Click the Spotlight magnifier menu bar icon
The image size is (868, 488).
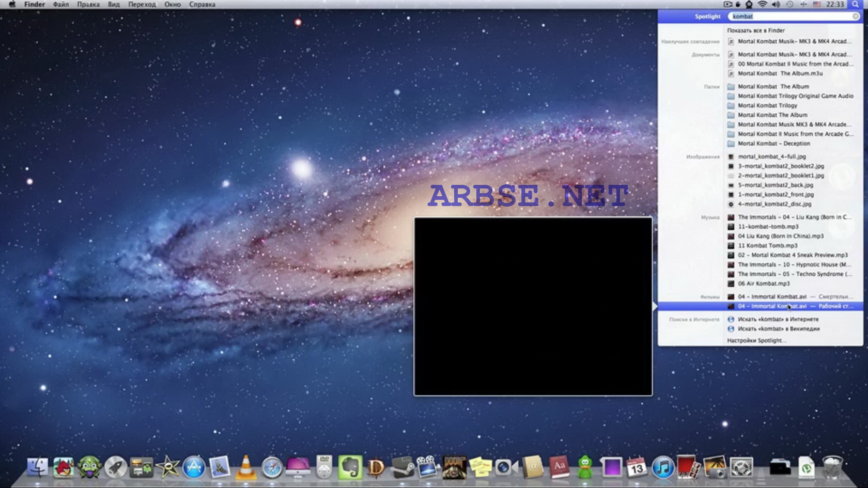[855, 4]
